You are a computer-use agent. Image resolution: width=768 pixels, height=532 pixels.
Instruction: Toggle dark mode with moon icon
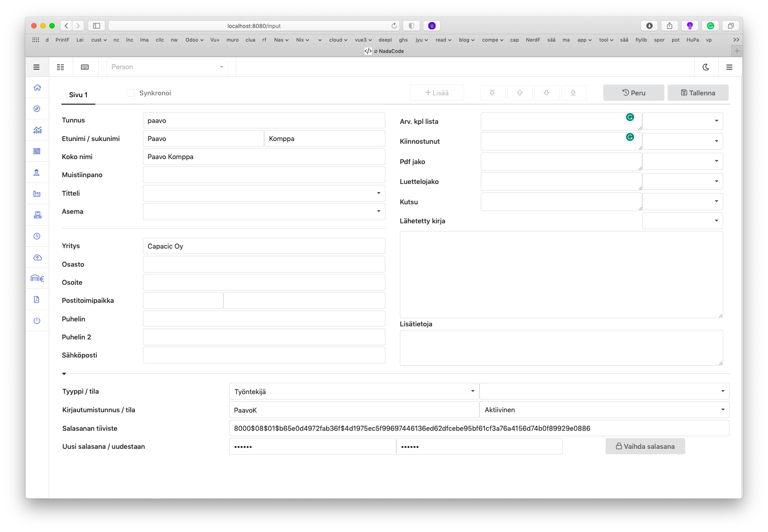pyautogui.click(x=706, y=67)
